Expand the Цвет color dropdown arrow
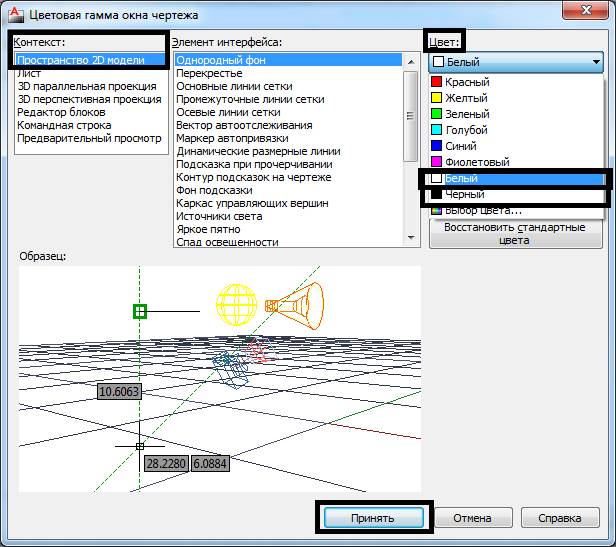The width and height of the screenshot is (616, 547). point(596,62)
